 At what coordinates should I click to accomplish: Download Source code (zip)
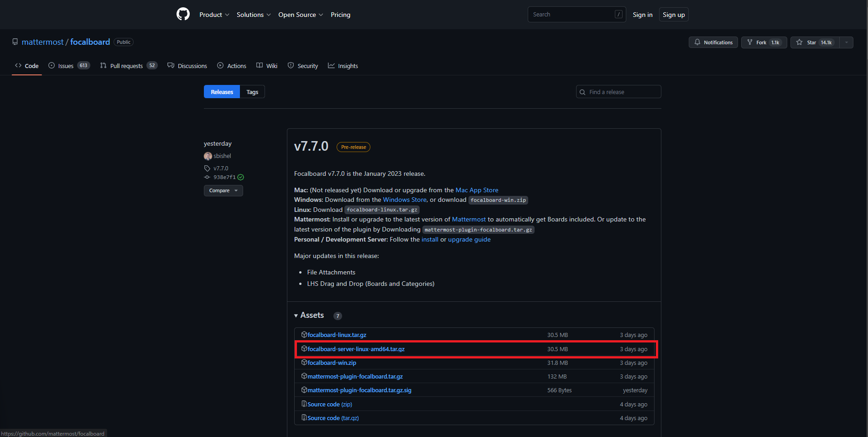pos(330,404)
